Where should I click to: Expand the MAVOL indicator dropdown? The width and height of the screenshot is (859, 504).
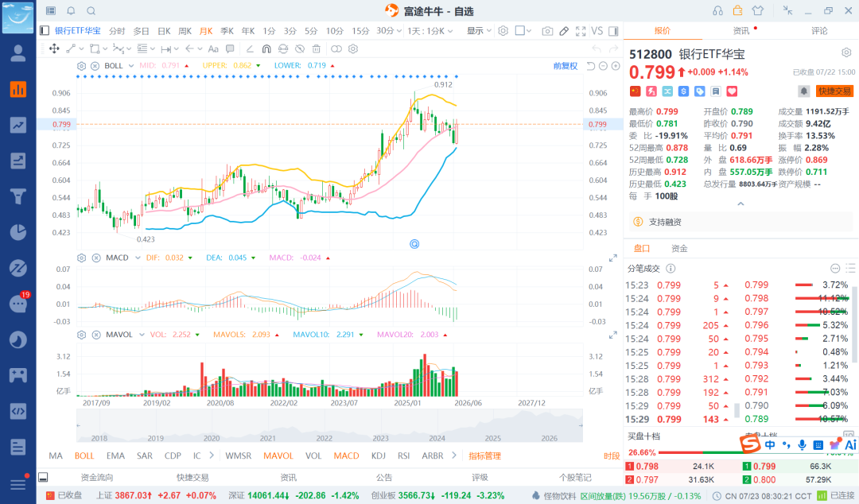142,335
